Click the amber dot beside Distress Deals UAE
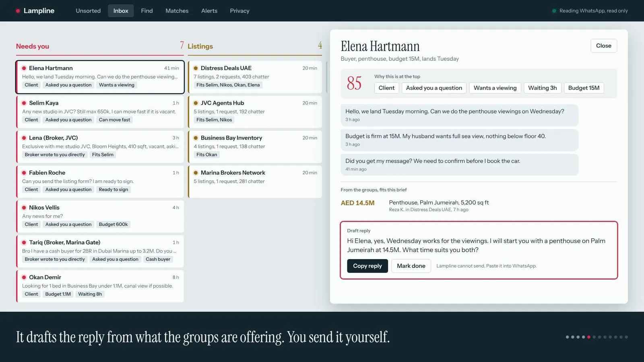This screenshot has width=644, height=362. [x=196, y=68]
